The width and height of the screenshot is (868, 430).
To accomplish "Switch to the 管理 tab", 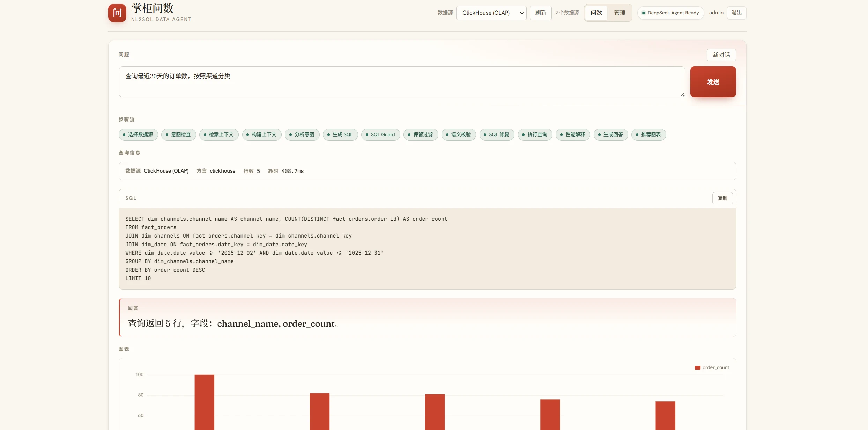I will (x=620, y=13).
